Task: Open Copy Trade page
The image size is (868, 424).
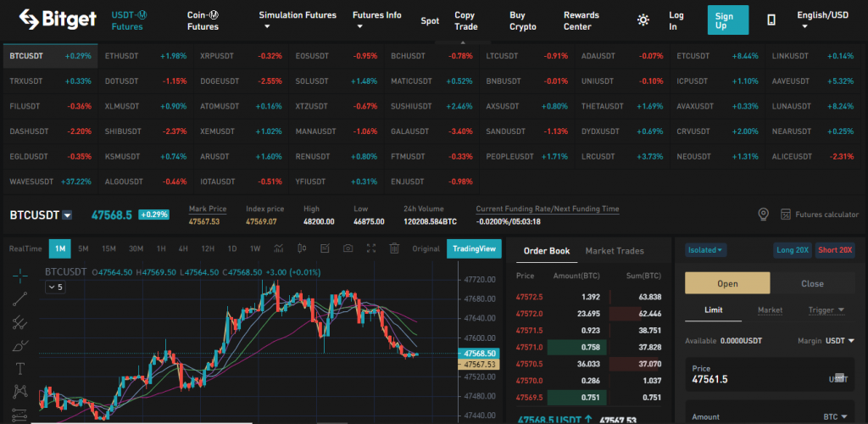Action: point(466,20)
